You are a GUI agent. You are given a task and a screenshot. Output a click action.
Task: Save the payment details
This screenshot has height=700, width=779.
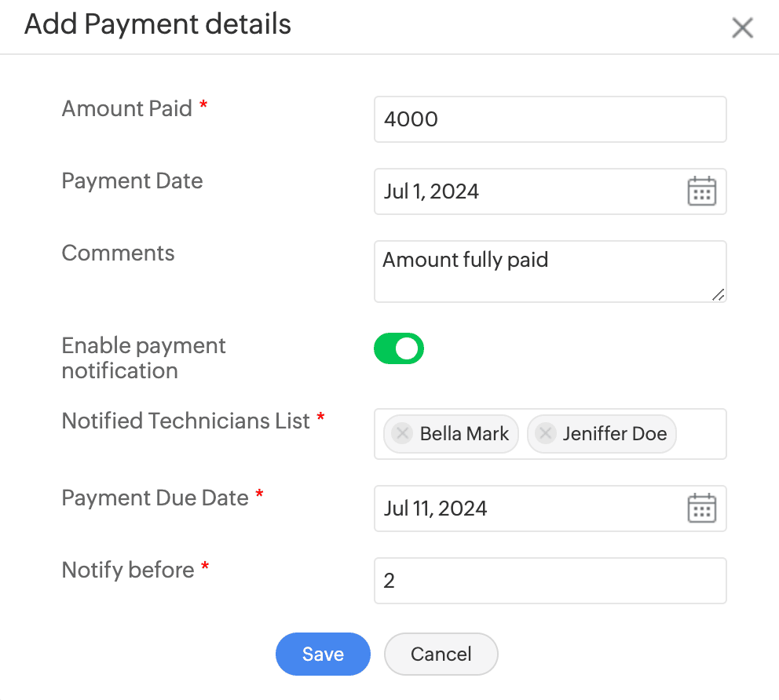323,654
